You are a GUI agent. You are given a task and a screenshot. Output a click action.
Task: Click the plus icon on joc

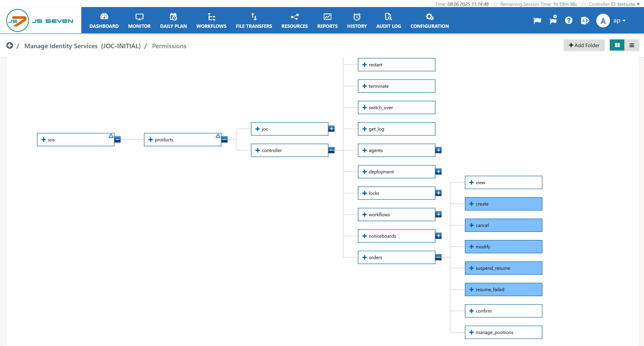(x=258, y=129)
